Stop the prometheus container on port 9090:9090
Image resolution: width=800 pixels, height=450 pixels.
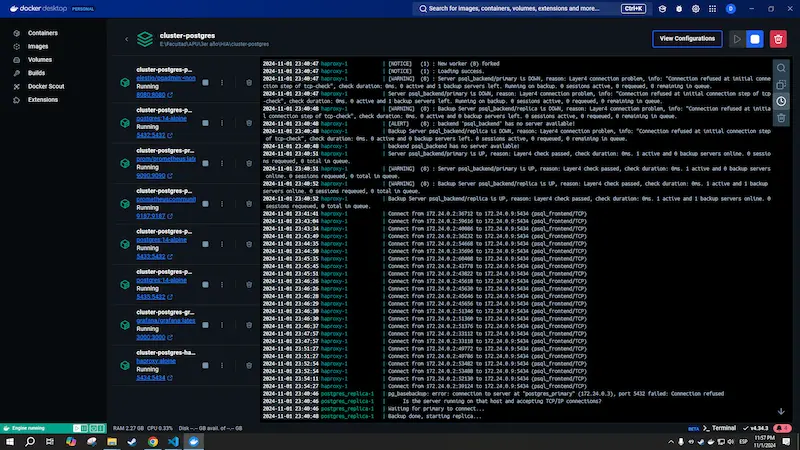point(205,163)
